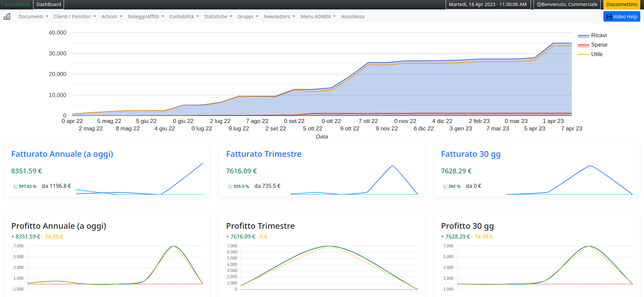Viewport: 644px width, 297px height.
Task: Expand the Noleggi/Affitti menu
Action: tap(146, 17)
